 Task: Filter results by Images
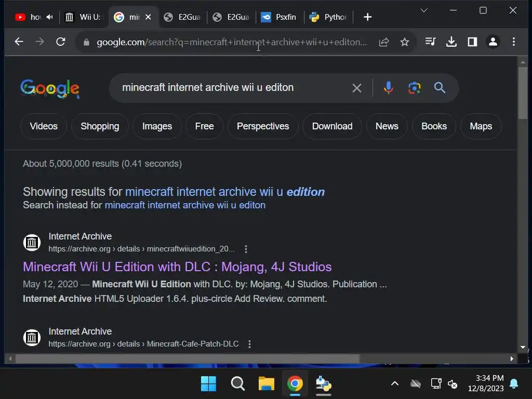[157, 126]
